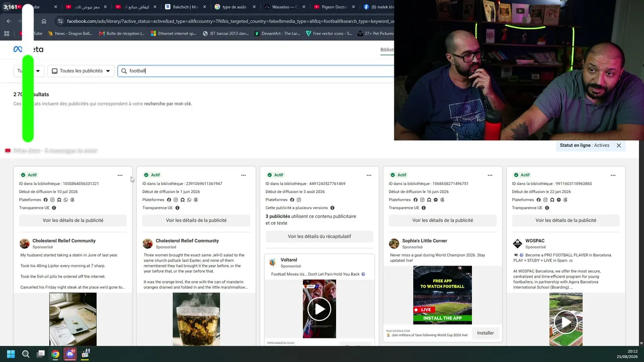Open 'Sophie's Little Corner' advertiser name

coord(425,241)
